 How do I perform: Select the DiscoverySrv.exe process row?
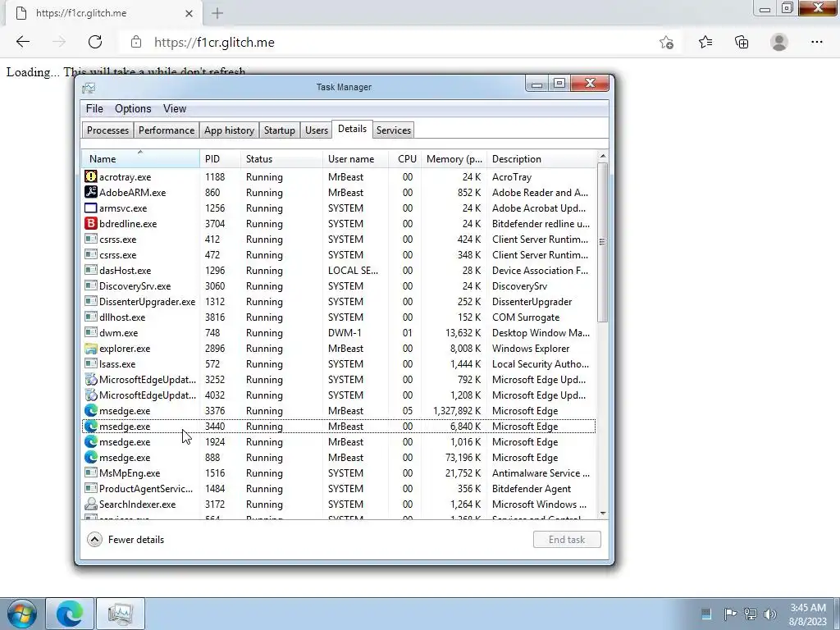coord(339,286)
